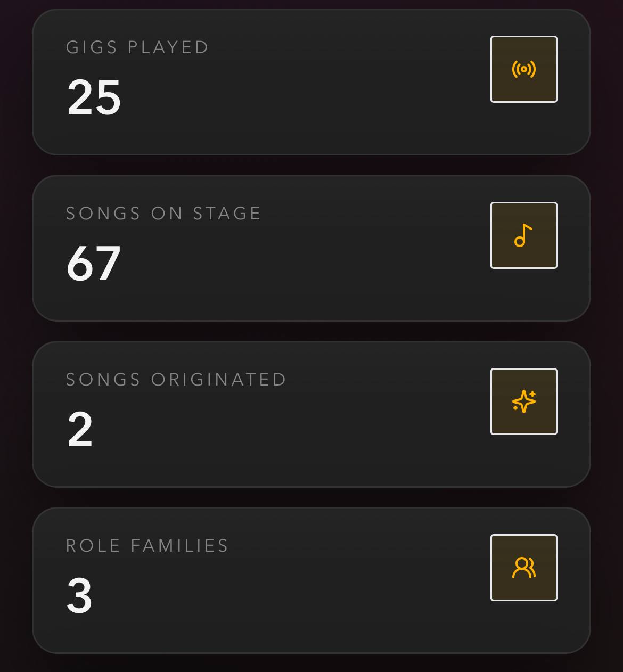Viewport: 623px width, 672px height.
Task: Click the number 3 under Role Families
Action: [79, 596]
